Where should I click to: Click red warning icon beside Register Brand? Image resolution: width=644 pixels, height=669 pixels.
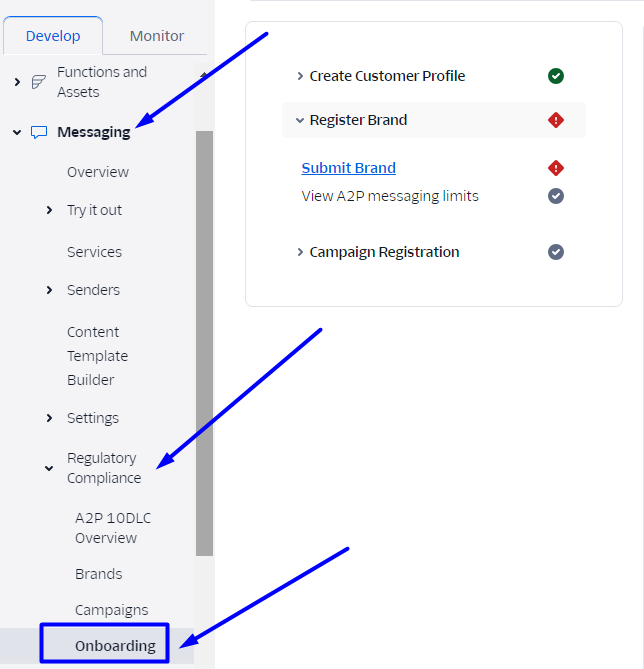tap(556, 120)
